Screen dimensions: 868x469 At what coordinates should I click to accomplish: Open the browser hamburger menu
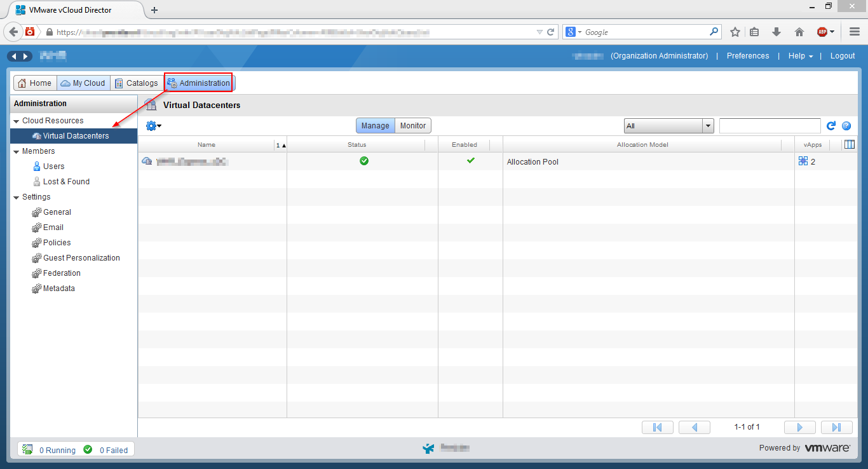855,32
